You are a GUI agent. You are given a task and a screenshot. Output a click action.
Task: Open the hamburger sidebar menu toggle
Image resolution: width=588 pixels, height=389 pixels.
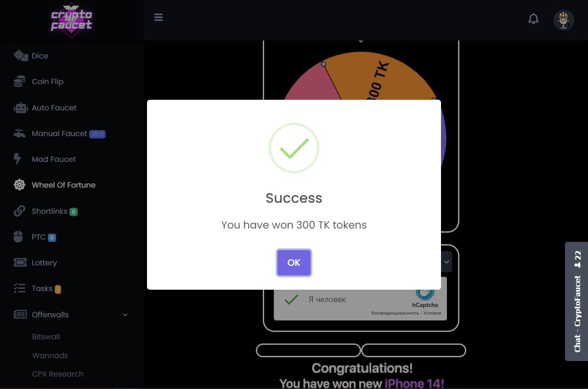coord(158,17)
